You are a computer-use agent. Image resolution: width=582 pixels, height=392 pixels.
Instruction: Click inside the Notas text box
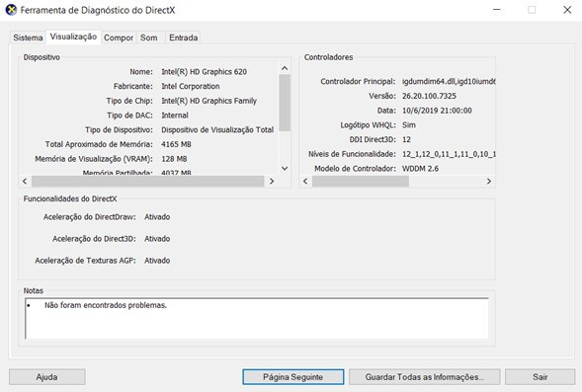coord(257,319)
